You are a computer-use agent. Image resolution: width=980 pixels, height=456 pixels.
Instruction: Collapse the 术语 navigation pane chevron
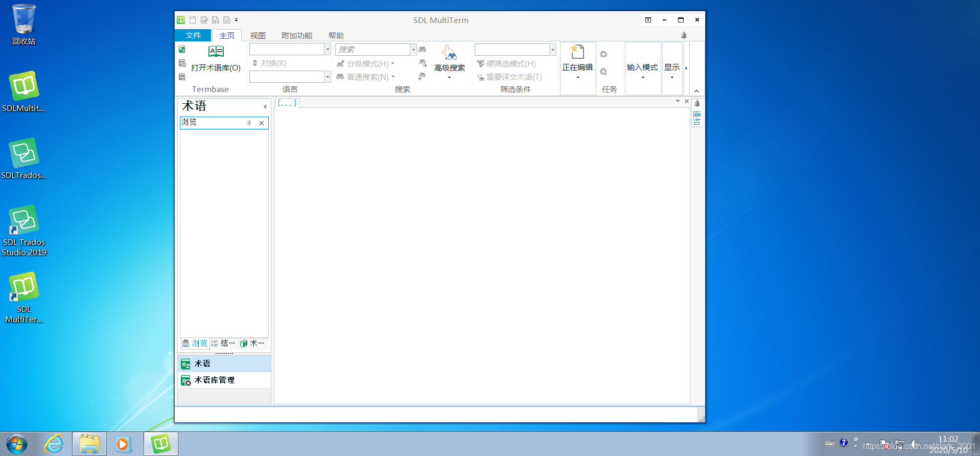(265, 106)
